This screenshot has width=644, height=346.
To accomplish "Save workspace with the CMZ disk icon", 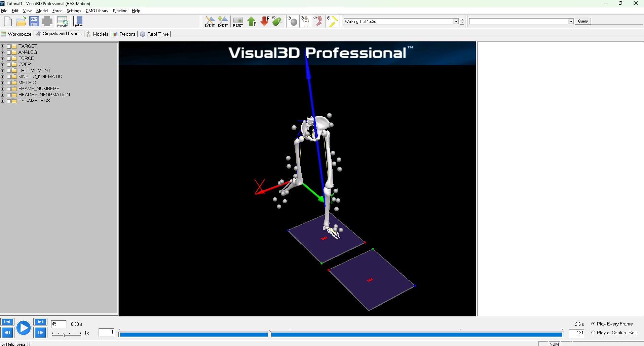I will click(34, 21).
